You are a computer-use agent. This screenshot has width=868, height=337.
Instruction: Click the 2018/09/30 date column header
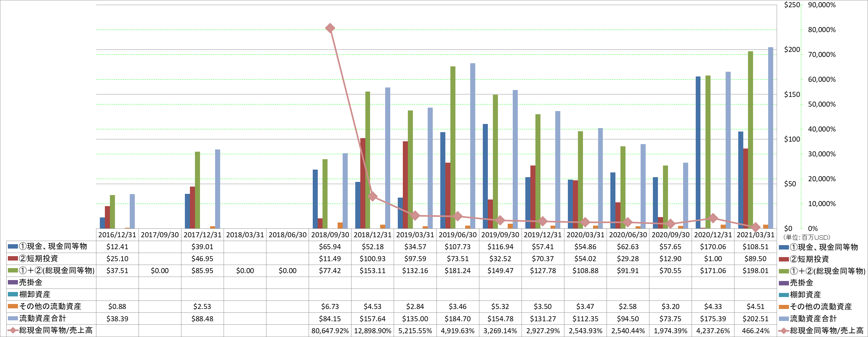330,235
